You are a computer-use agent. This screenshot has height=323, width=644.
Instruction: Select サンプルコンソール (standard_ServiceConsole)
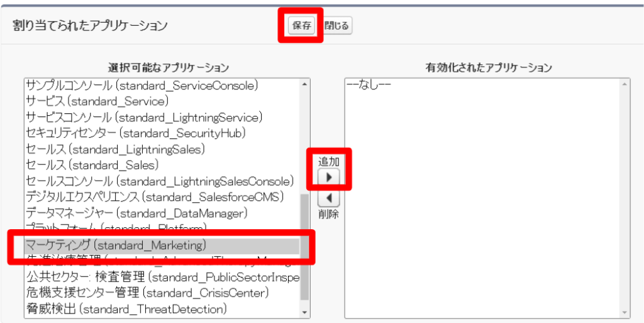[x=162, y=85]
